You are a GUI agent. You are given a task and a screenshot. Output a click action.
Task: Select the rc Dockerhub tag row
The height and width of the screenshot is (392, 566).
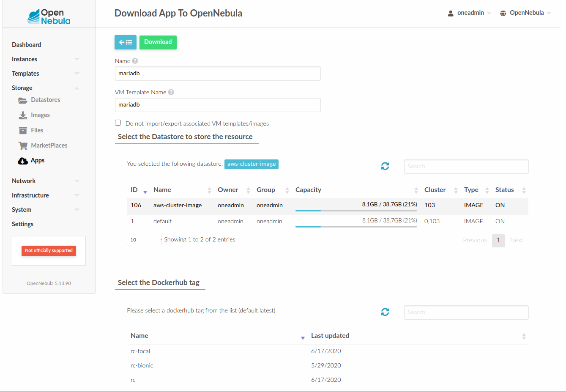click(328, 380)
